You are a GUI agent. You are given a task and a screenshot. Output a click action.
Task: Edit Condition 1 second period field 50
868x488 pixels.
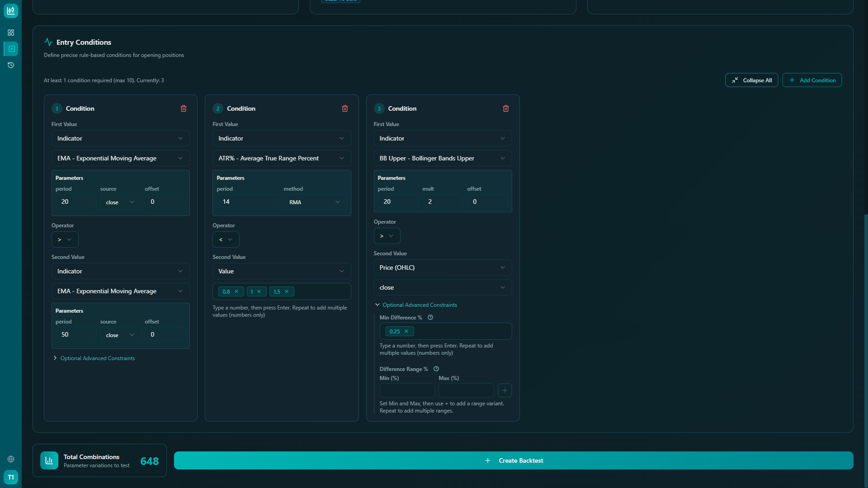(76, 334)
